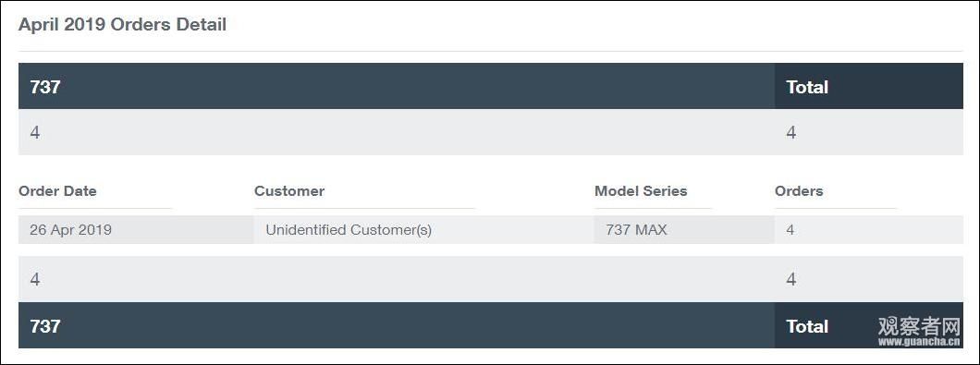Screen dimensions: 980x365
Task: Select the 26 Apr 2019 date cell
Action: (70, 230)
